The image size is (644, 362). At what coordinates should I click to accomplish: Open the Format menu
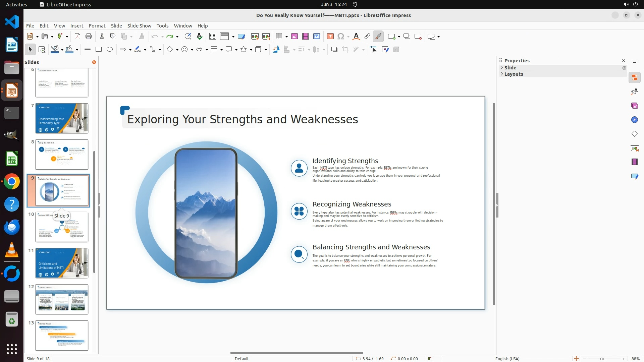pos(97,26)
